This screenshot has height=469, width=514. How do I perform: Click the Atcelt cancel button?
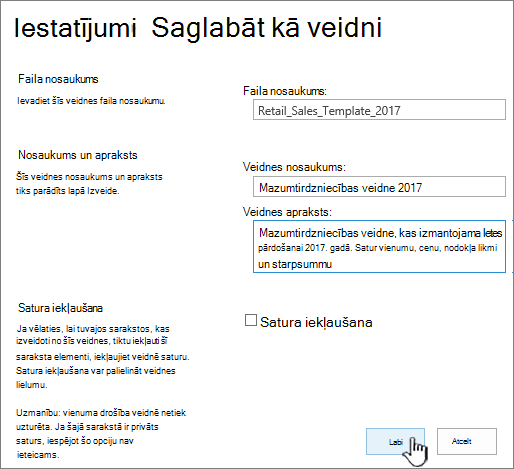(x=467, y=441)
